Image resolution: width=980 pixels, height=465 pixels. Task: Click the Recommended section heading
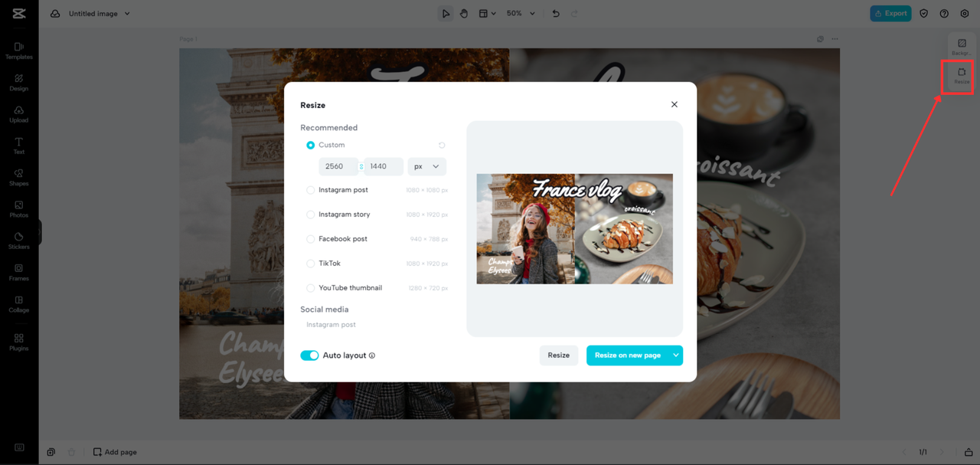point(329,128)
